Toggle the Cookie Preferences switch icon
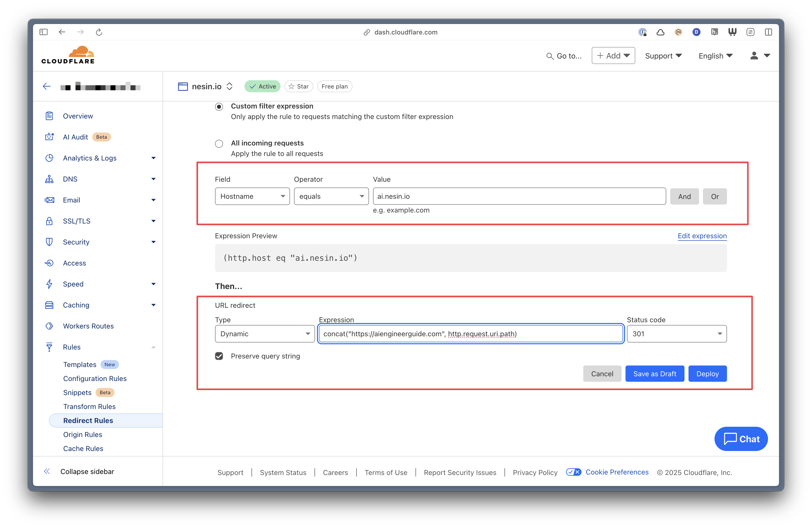 [573, 472]
